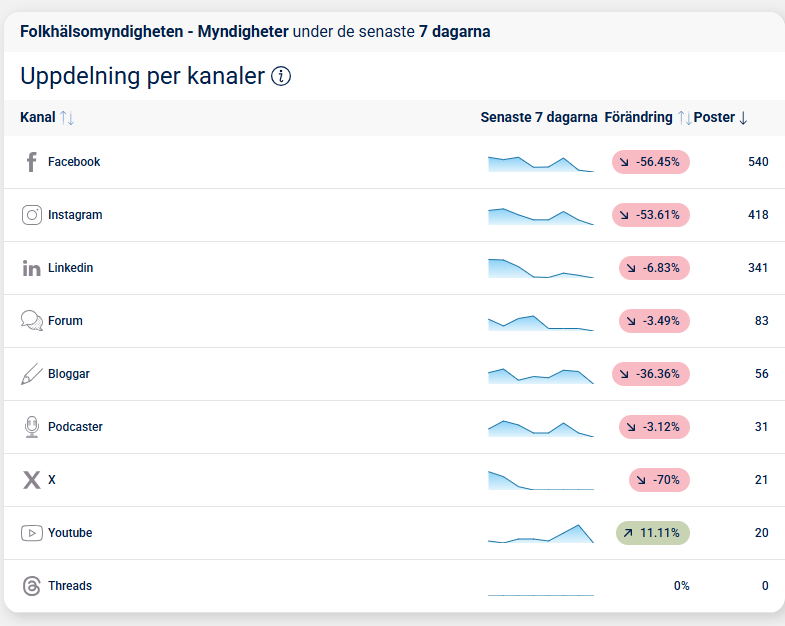This screenshot has width=785, height=626.
Task: Click the Threads channel icon
Action: tap(32, 586)
